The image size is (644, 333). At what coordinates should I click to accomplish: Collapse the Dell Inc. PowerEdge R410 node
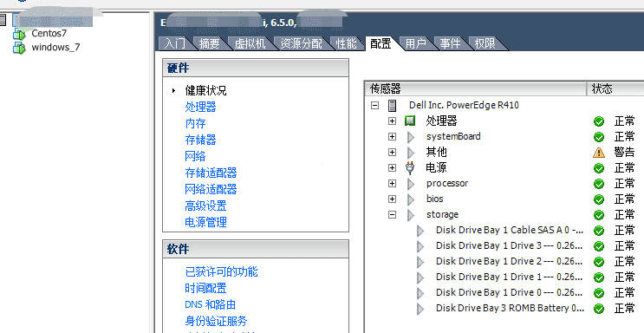(374, 105)
